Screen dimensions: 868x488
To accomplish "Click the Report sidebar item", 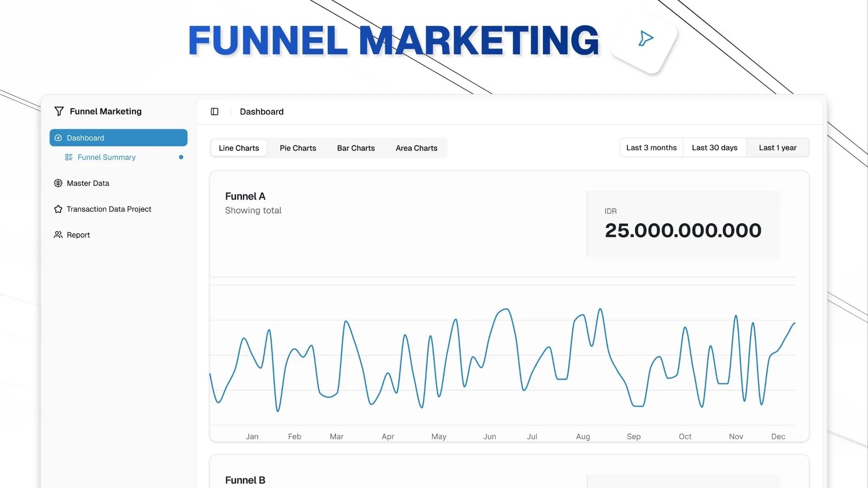I will (x=78, y=235).
